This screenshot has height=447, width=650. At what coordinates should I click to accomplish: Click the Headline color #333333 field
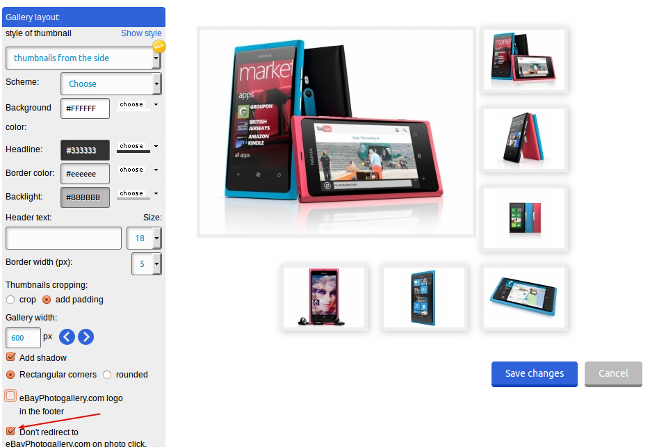(85, 150)
